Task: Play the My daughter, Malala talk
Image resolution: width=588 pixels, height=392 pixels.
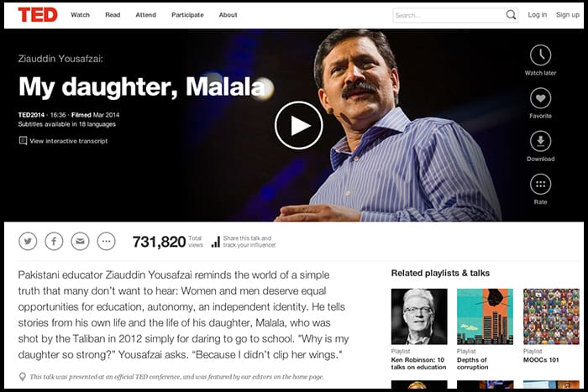Action: point(298,126)
